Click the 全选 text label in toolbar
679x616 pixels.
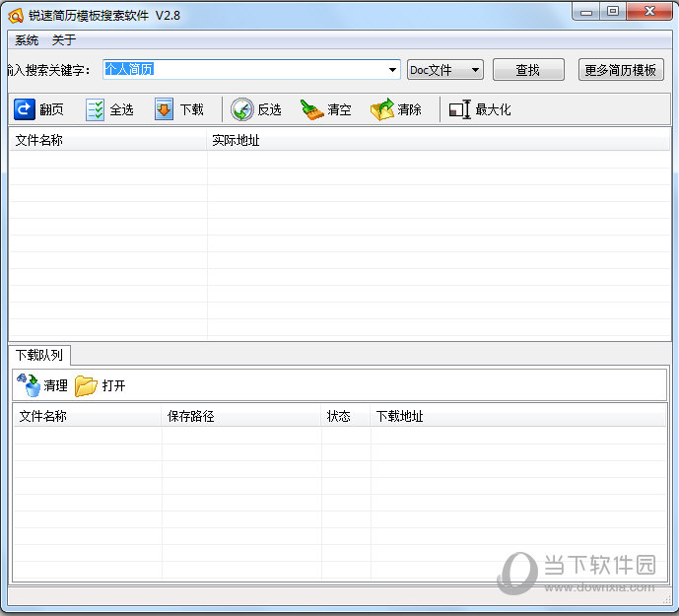121,109
